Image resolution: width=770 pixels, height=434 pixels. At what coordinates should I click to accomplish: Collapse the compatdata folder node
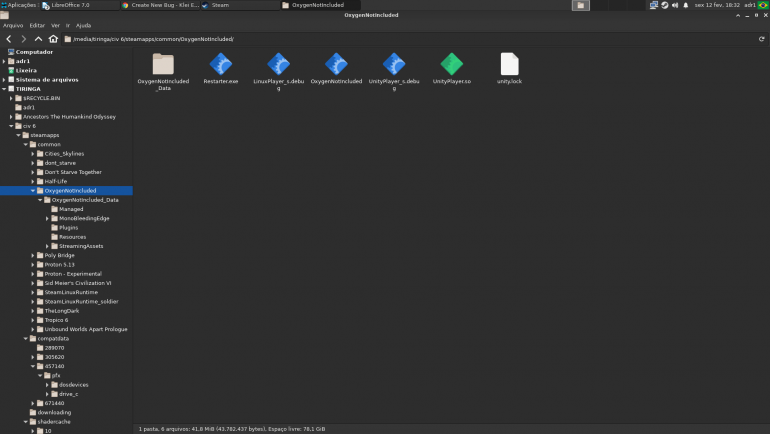[26, 338]
